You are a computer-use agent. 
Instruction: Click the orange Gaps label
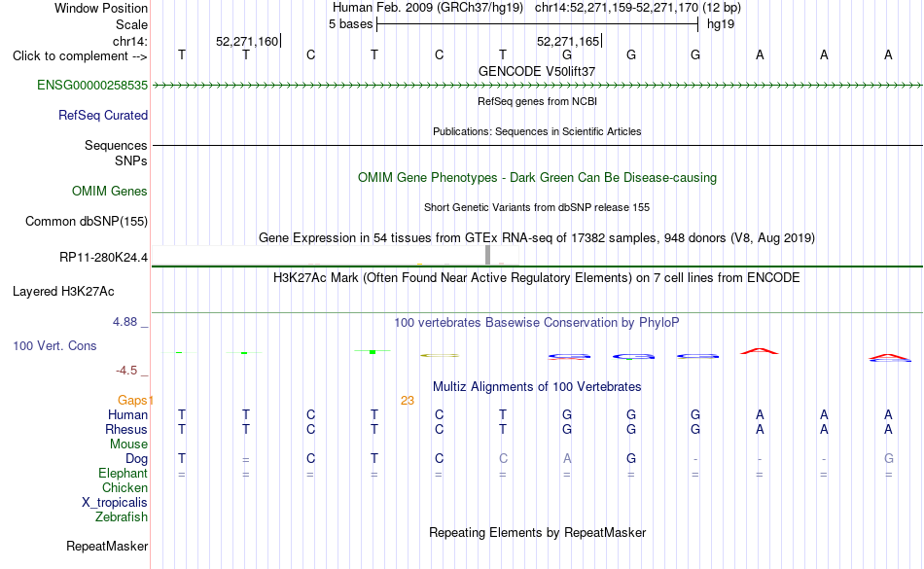point(134,401)
